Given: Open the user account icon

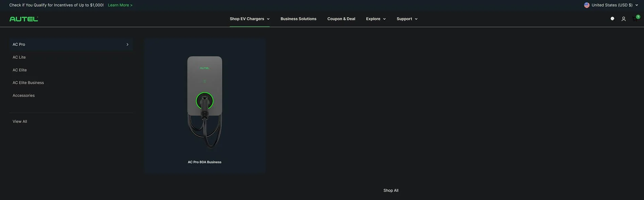Looking at the screenshot, I should coord(623,19).
